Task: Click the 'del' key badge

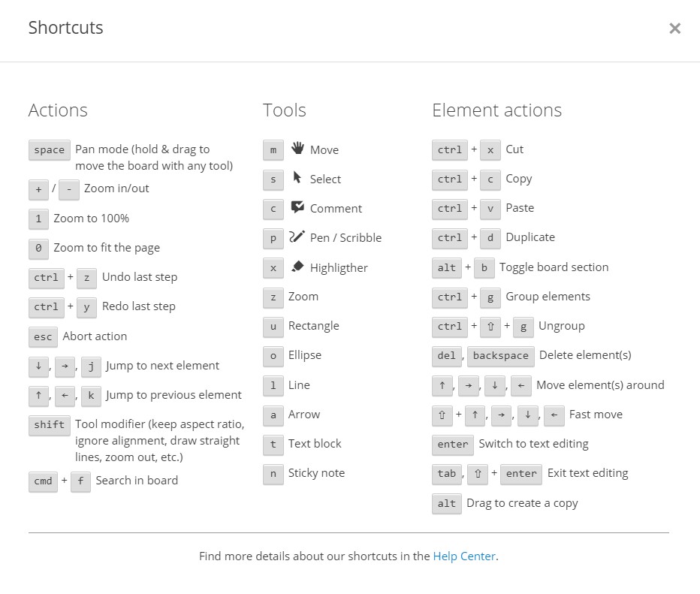Action: point(445,355)
